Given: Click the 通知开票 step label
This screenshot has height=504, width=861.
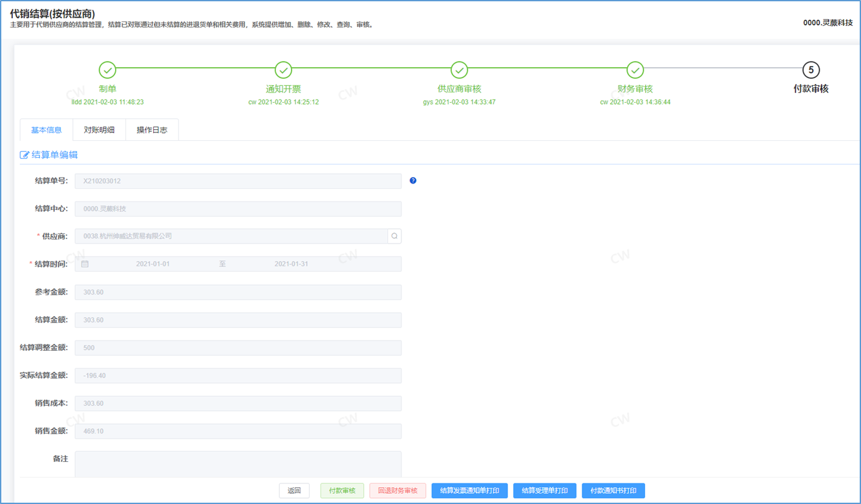Looking at the screenshot, I should [283, 89].
